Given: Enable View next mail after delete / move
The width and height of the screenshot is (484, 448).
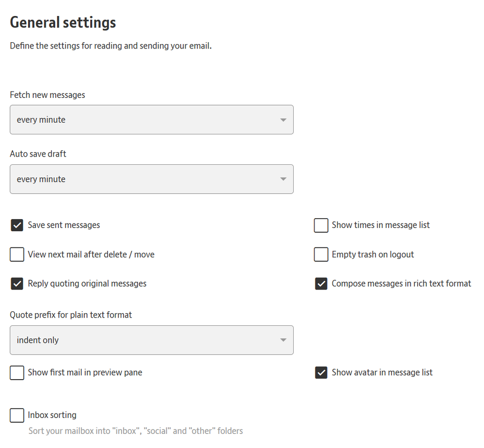Looking at the screenshot, I should click(x=17, y=255).
